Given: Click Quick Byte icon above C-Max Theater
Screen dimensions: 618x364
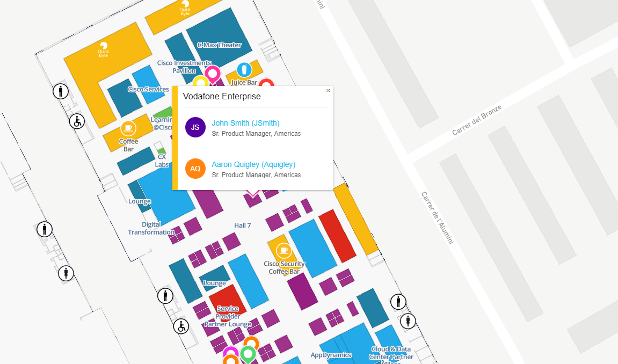Looking at the screenshot, I should [x=185, y=8].
